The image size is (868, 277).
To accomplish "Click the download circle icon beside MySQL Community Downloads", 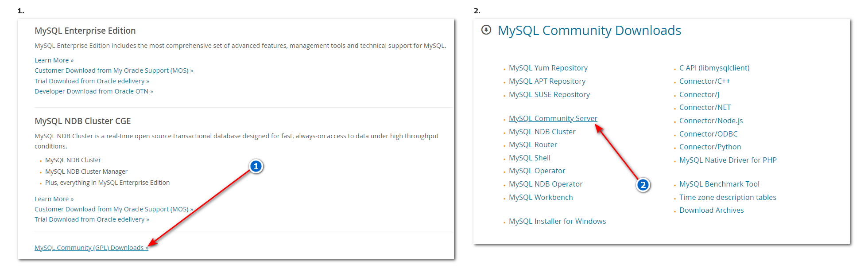I will click(x=486, y=30).
